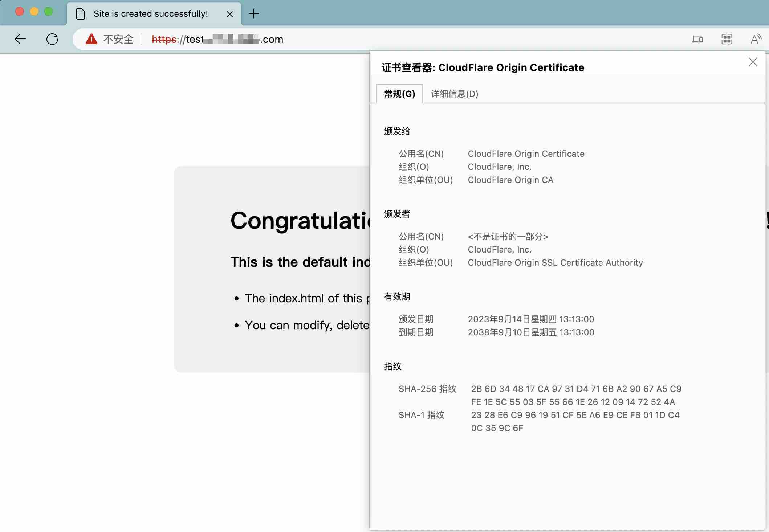Click the macOS yellow minimize button
This screenshot has height=532, width=769.
tap(34, 12)
